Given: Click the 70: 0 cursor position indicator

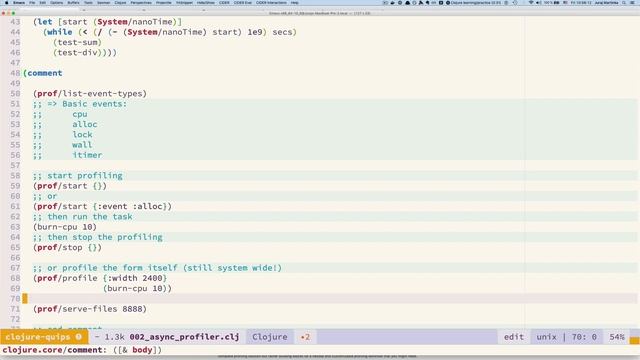Looking at the screenshot, I should (x=584, y=337).
